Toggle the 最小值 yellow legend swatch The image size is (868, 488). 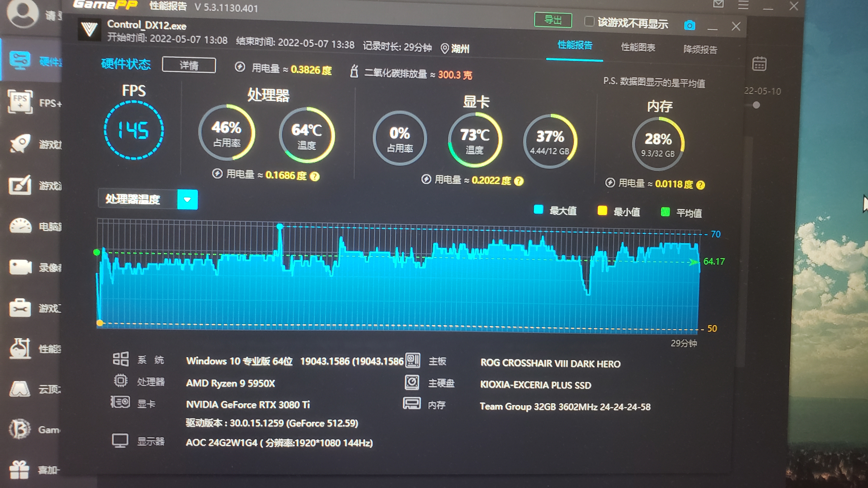[x=602, y=211]
